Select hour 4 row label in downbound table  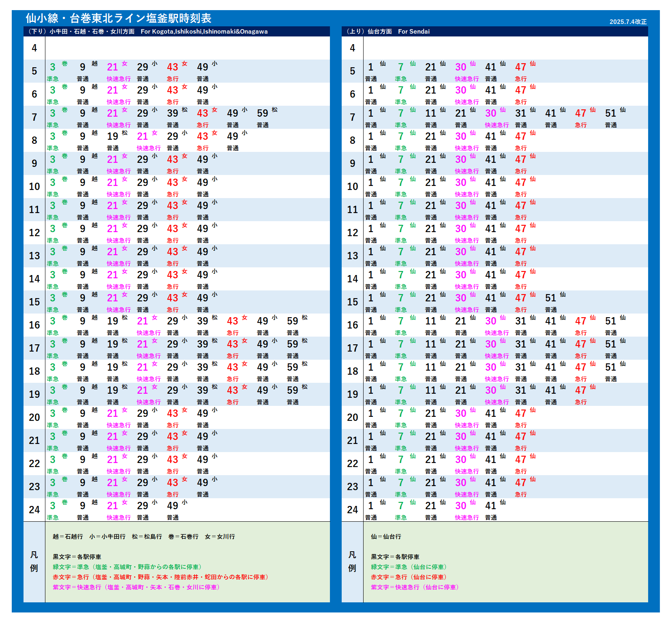(x=34, y=48)
